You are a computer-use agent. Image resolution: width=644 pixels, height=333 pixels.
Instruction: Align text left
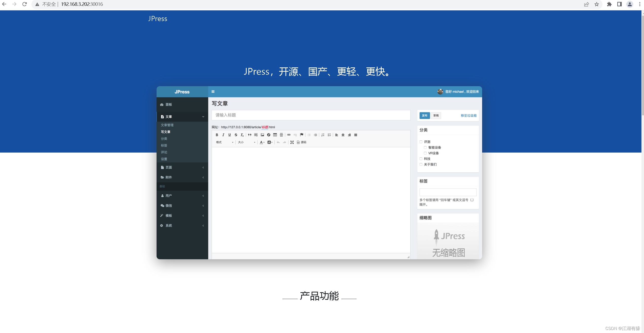pyautogui.click(x=336, y=135)
